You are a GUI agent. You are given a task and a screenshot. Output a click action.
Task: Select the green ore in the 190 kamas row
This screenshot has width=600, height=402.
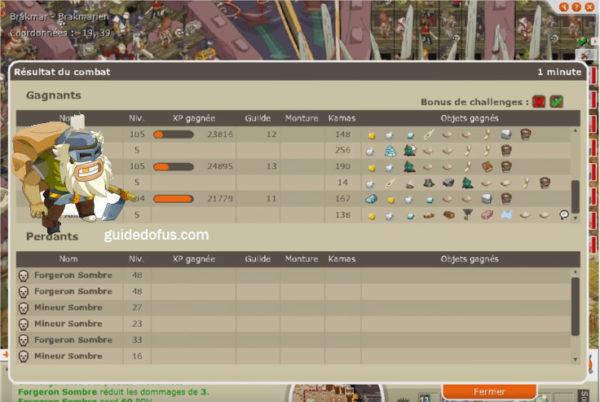coord(410,167)
